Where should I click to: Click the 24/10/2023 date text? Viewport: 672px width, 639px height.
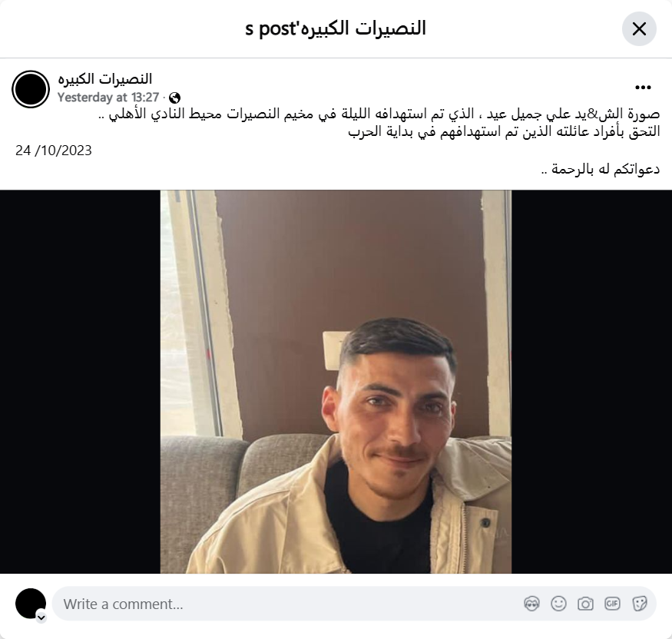pos(54,151)
